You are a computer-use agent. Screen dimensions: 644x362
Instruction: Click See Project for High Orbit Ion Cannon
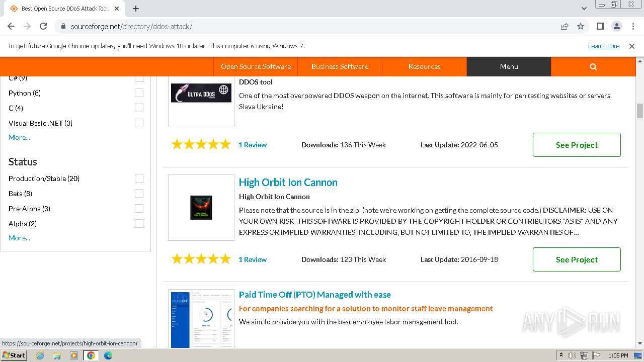point(577,259)
